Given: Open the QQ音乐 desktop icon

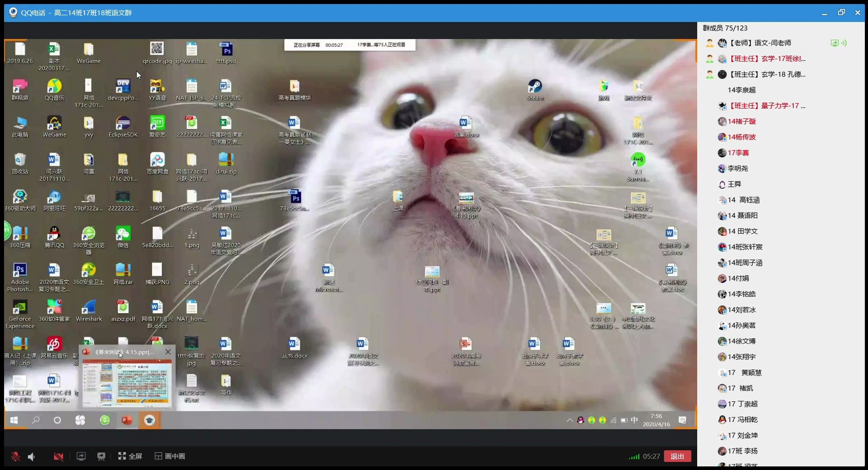Looking at the screenshot, I should pos(54,90).
